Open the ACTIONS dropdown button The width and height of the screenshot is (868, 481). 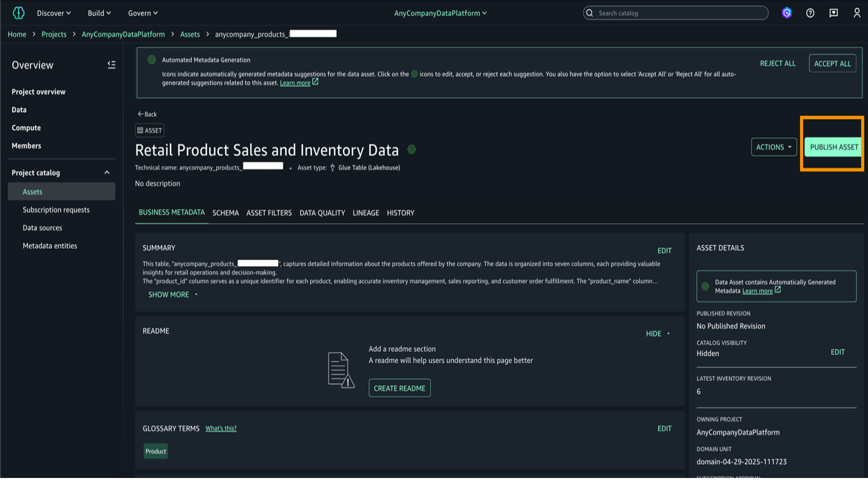773,147
